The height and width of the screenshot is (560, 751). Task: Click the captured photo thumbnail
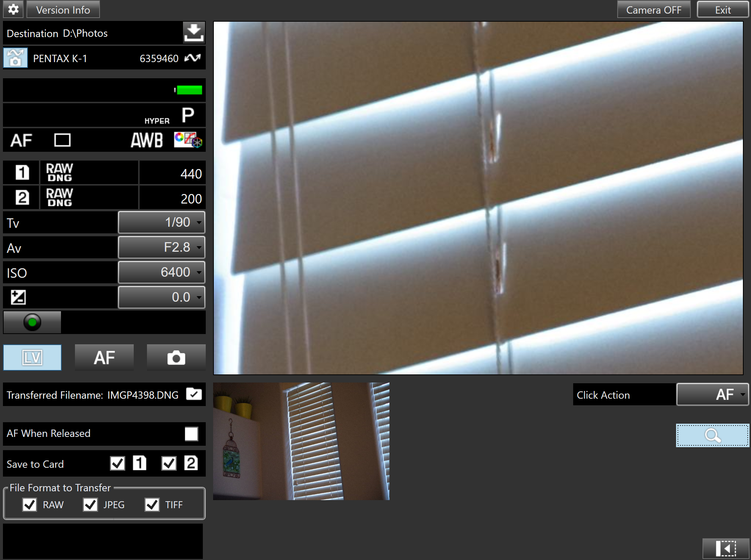[x=301, y=441]
